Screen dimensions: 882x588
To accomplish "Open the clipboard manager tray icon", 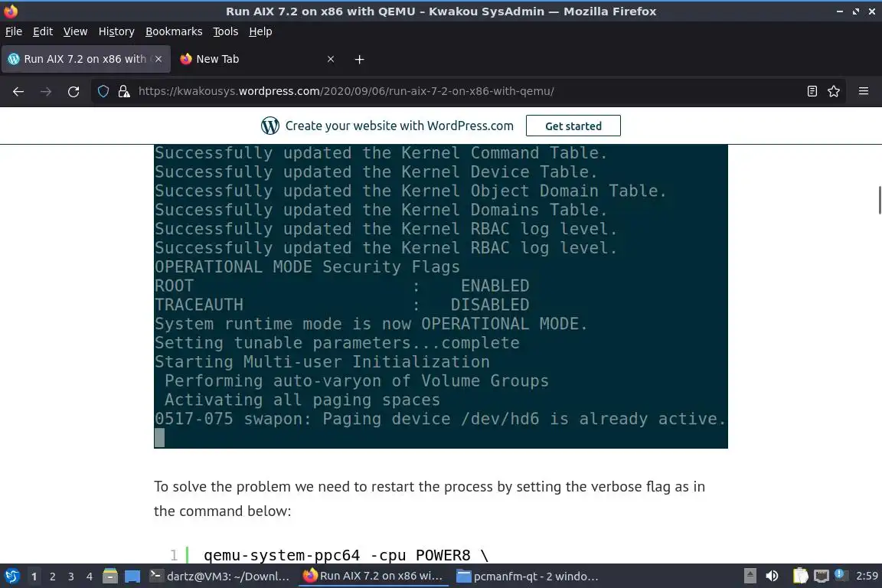I will 800,577.
